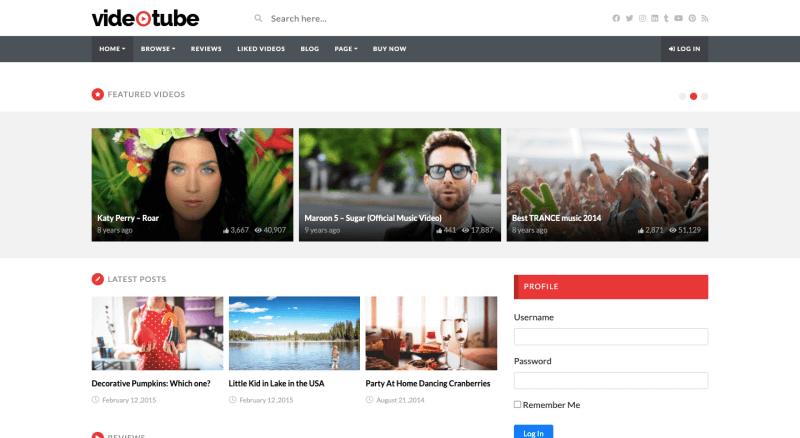Screen dimensions: 800x438
Task: Open the Twitter social icon
Action: coord(630,18)
